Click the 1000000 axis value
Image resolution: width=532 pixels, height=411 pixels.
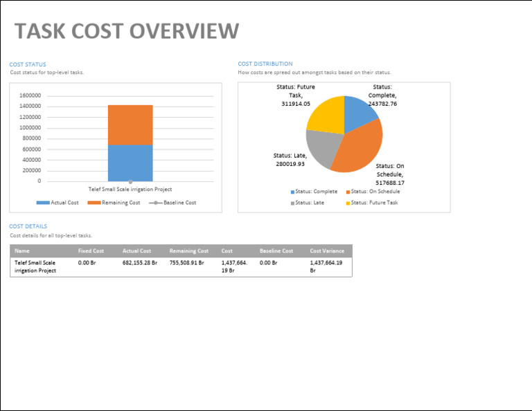(x=30, y=127)
